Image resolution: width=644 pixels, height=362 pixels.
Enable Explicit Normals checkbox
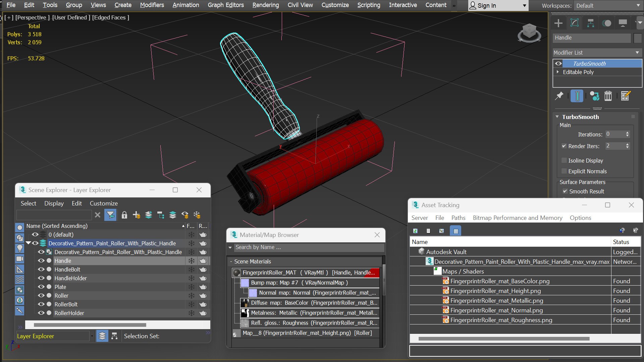(564, 171)
